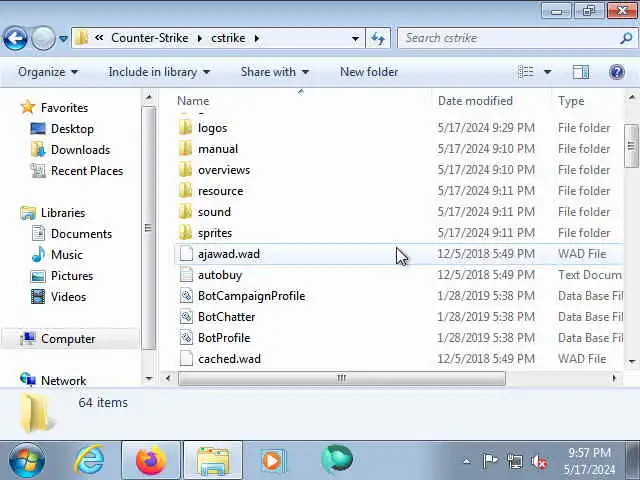Select the overviews folder icon
This screenshot has height=480, width=640.
(x=185, y=170)
